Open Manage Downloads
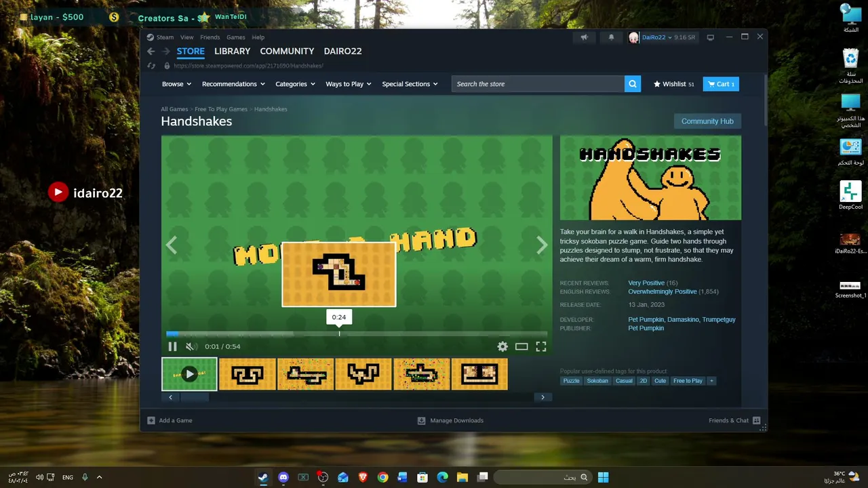Screen dimensions: 868x488 [x=450, y=420]
